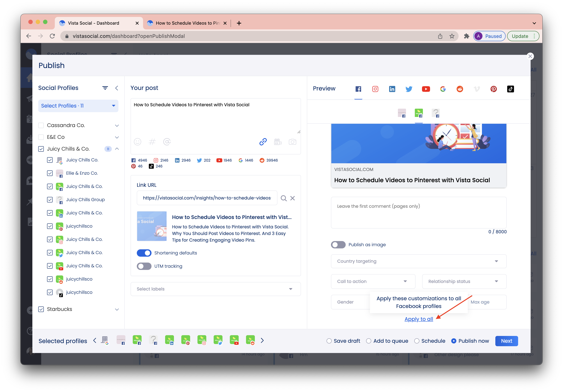This screenshot has height=392, width=563.
Task: Open the YouTube preview tab
Action: [x=426, y=89]
